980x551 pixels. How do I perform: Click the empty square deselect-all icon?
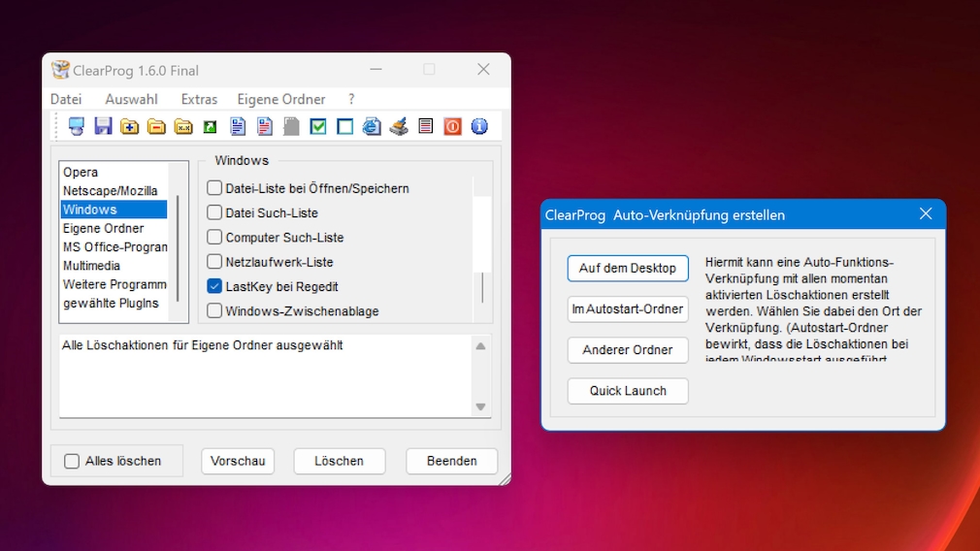[345, 126]
